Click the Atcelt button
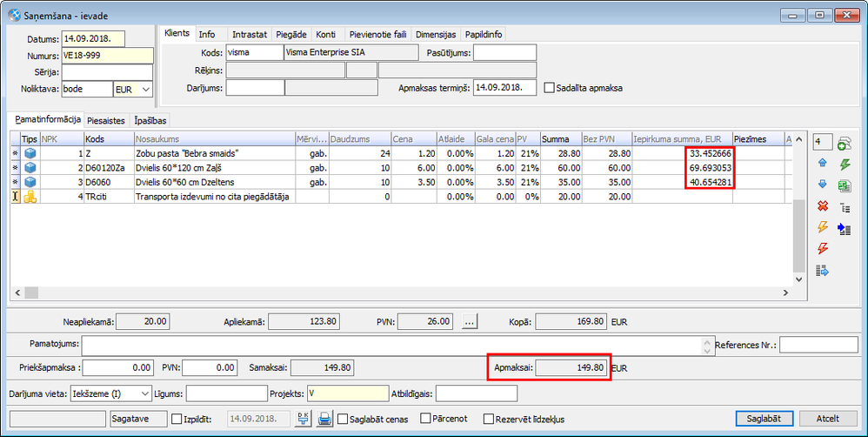The width and height of the screenshot is (868, 437). point(828,419)
